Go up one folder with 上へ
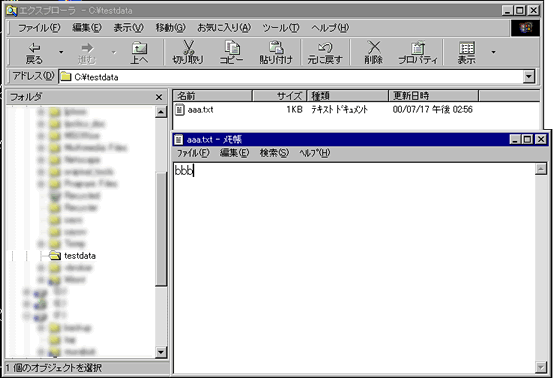The height and width of the screenshot is (378, 557). (x=139, y=53)
